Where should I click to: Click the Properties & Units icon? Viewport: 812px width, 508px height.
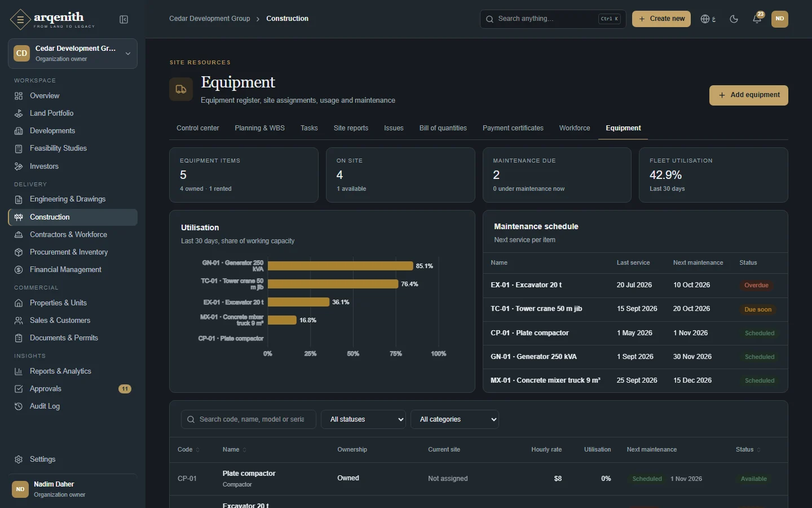(x=19, y=303)
